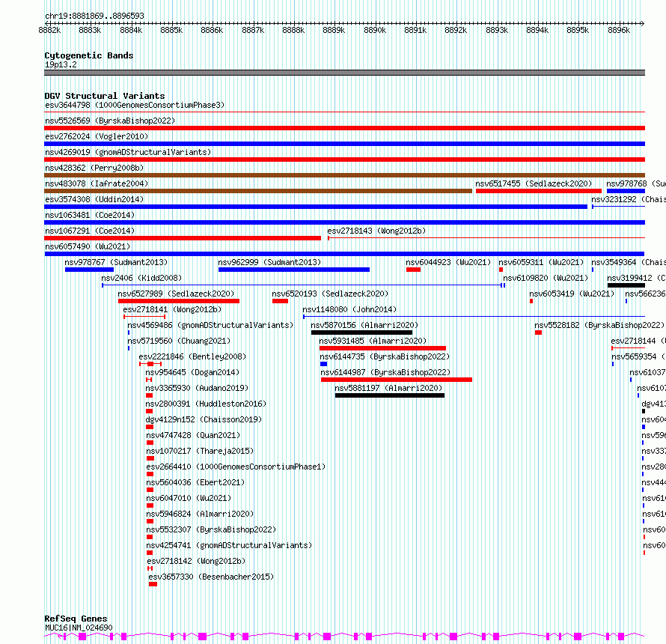Screen dimensions: 666x644
Task: Click nsv6057490 Wu2021 variant label
Action: tap(88, 246)
